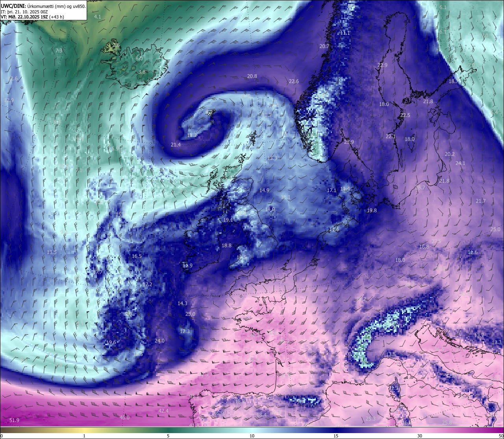Click the colour scale tick label 1
This screenshot has width=504, height=439.
tap(84, 436)
